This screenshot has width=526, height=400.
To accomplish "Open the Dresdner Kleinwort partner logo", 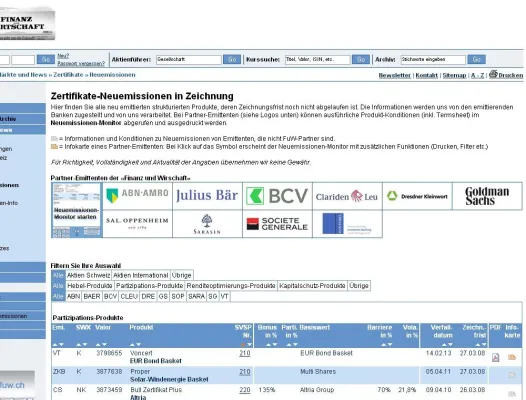I will 417,196.
